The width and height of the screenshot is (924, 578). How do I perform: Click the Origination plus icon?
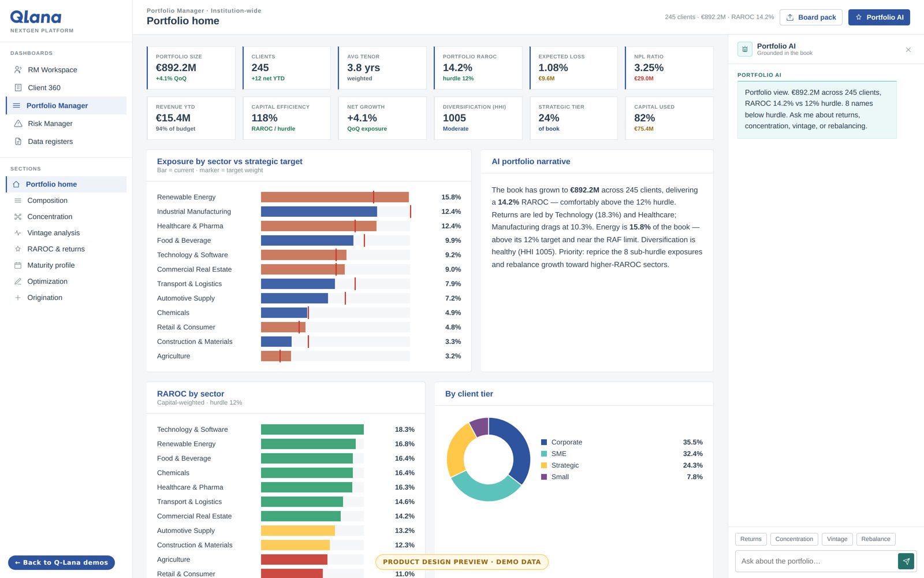pyautogui.click(x=18, y=298)
